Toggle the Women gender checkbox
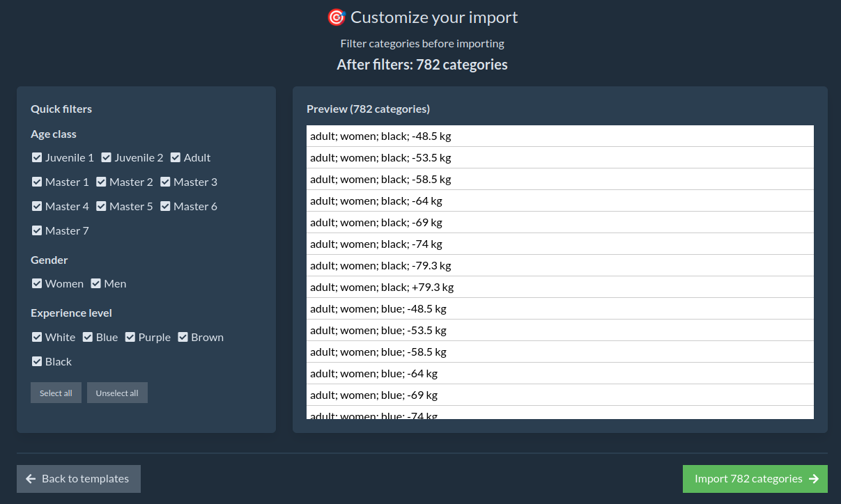This screenshot has height=504, width=841. [x=37, y=284]
